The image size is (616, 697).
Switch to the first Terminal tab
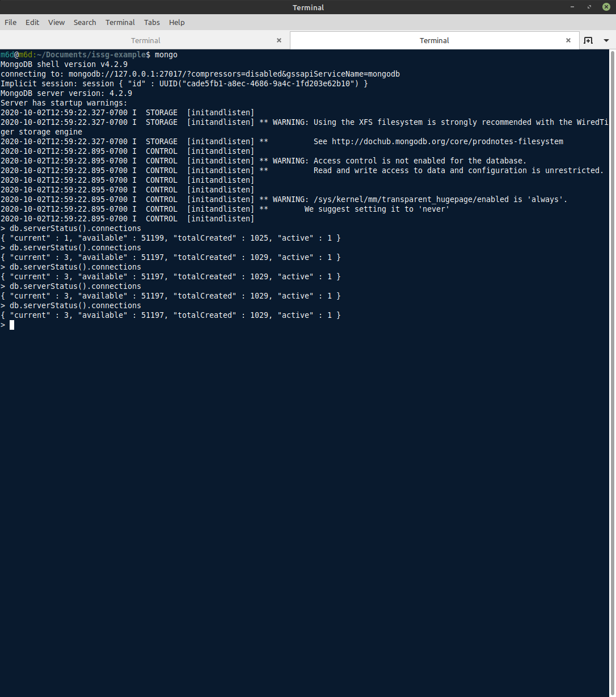point(145,40)
